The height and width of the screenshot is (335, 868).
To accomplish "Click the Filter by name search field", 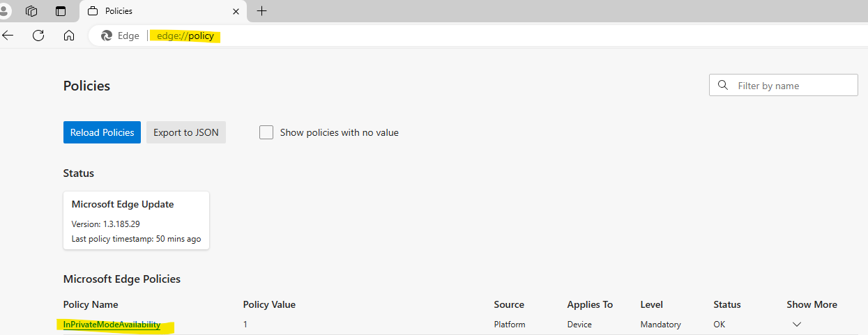I will [x=784, y=86].
